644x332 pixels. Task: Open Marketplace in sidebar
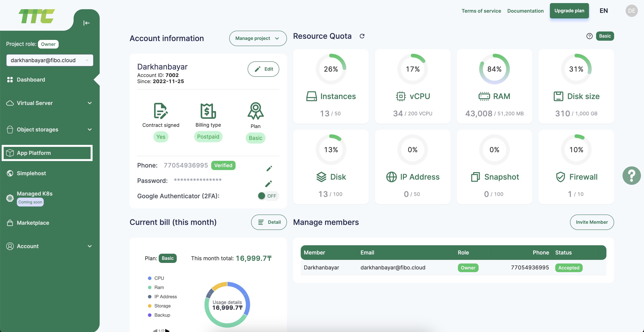33,223
